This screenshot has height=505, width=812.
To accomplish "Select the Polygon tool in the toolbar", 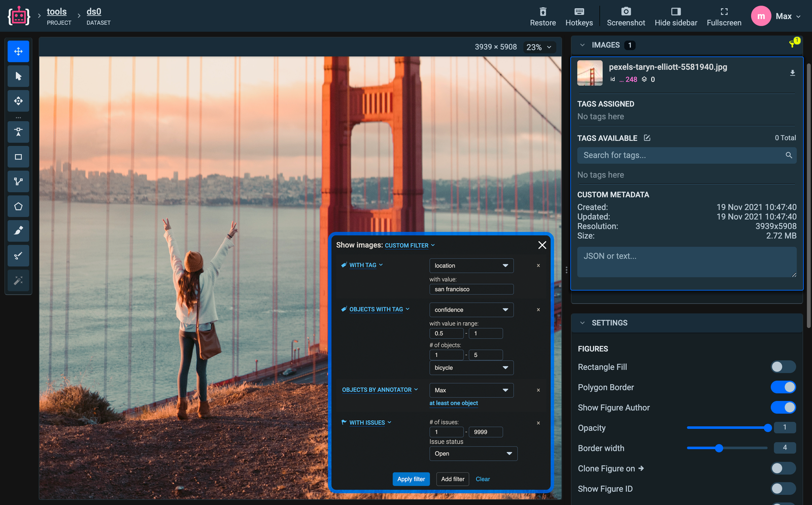I will (18, 206).
